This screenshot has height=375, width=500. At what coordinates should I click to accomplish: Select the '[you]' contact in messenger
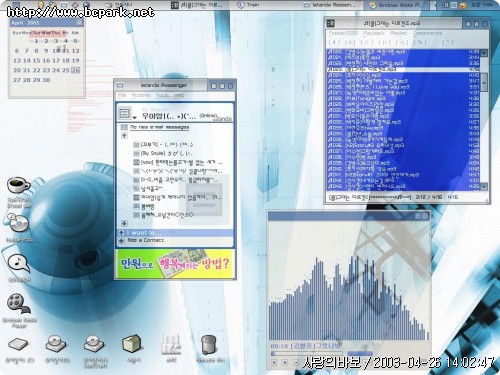tap(177, 162)
